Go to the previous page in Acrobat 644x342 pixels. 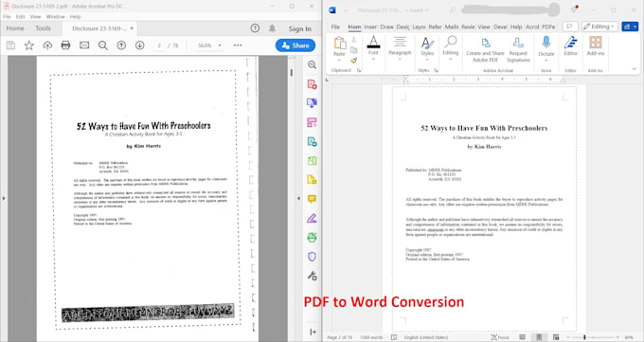(x=121, y=45)
